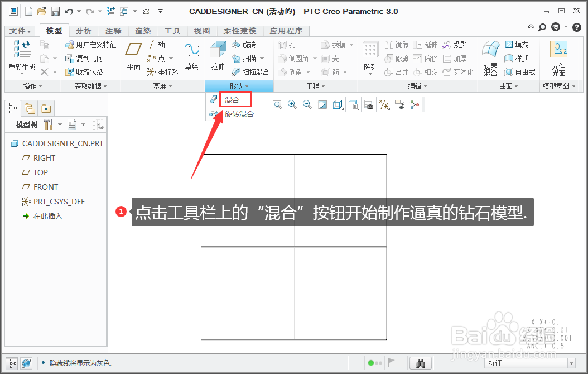This screenshot has height=374, width=588.
Task: Expand the 基准 group dropdown
Action: click(x=162, y=86)
